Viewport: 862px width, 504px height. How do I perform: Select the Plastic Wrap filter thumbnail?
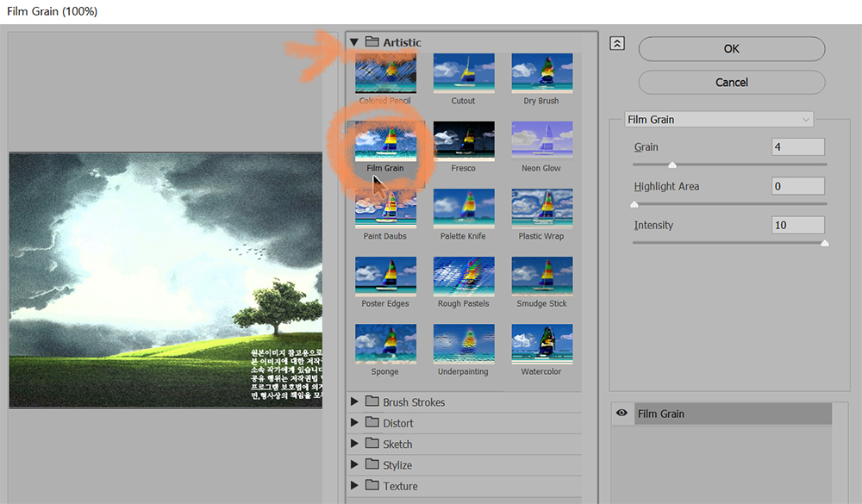tap(541, 208)
